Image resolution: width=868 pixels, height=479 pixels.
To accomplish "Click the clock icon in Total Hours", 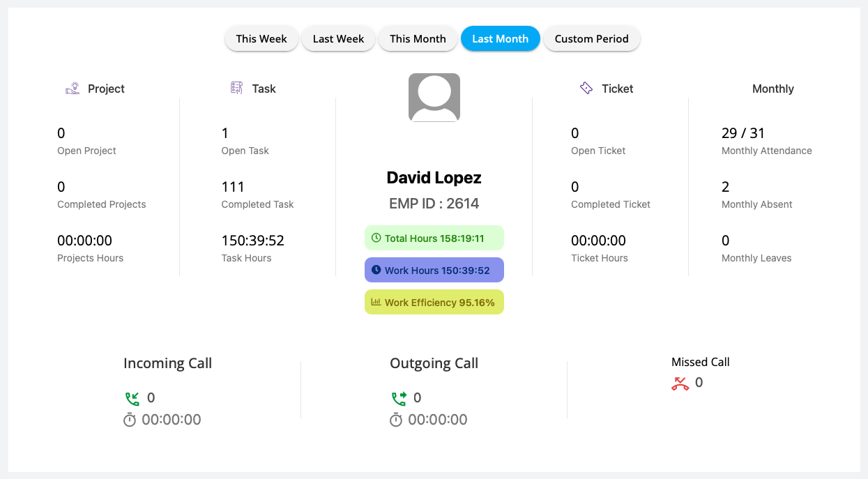I will point(376,238).
